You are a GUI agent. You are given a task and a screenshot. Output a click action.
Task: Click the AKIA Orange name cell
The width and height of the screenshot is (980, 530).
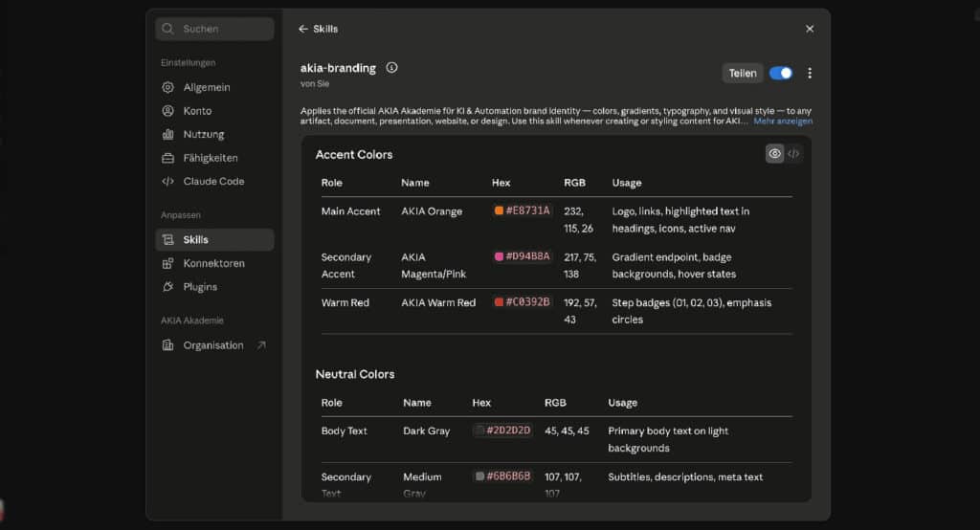pyautogui.click(x=432, y=211)
